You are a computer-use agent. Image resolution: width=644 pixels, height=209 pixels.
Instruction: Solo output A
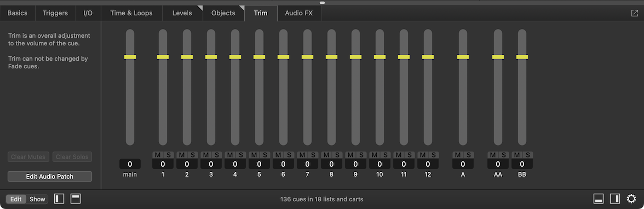click(x=469, y=155)
